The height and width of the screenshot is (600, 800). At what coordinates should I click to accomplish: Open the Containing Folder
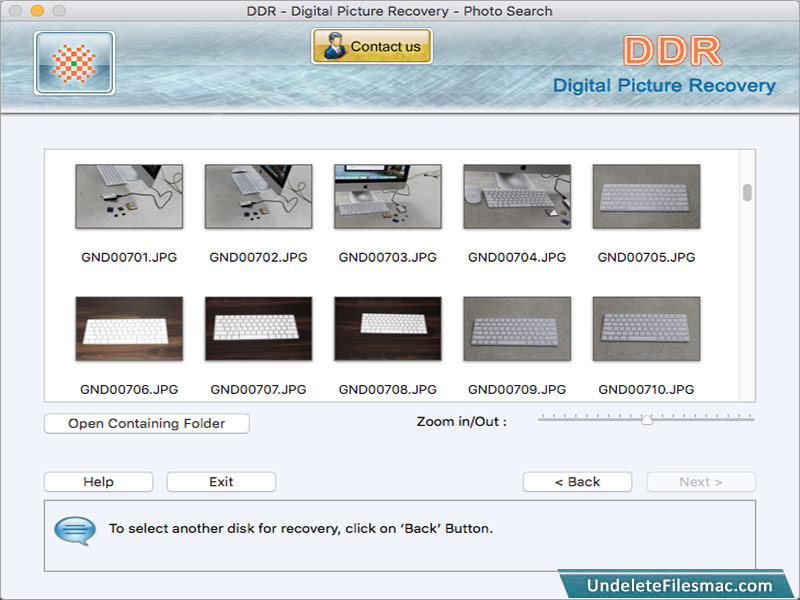click(145, 423)
